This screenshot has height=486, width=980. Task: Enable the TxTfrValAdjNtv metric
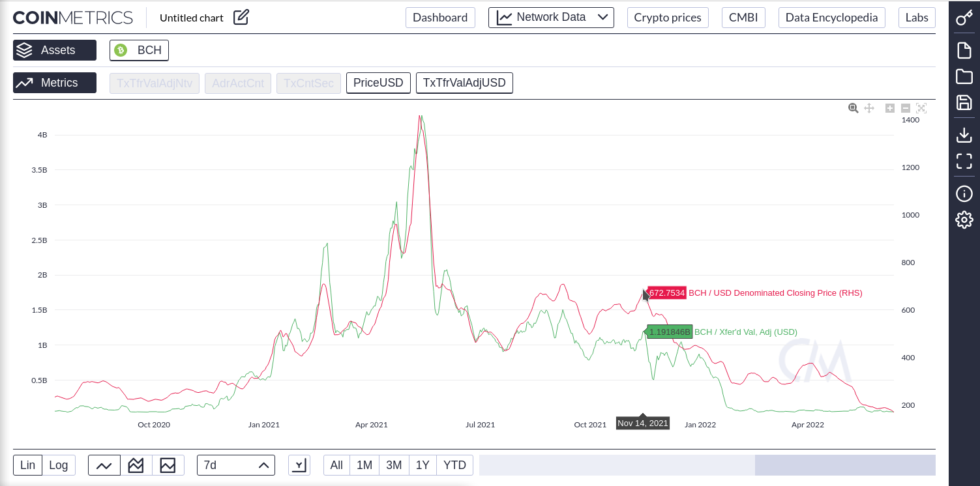point(155,83)
